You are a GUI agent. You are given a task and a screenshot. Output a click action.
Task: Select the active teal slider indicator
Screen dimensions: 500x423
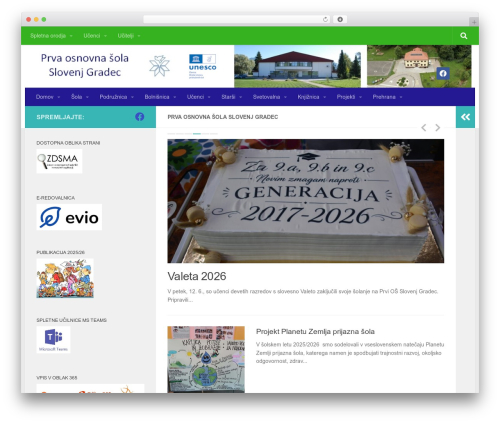[197, 134]
